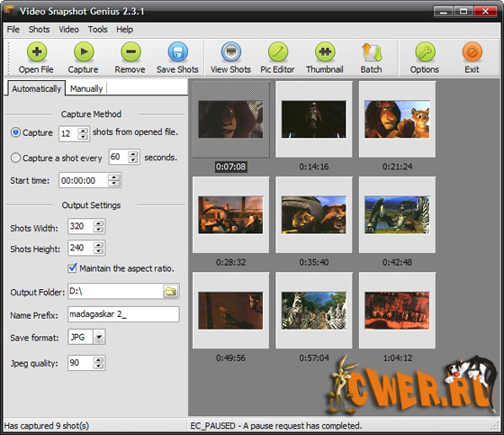Click the Save Shots disk icon

click(178, 52)
